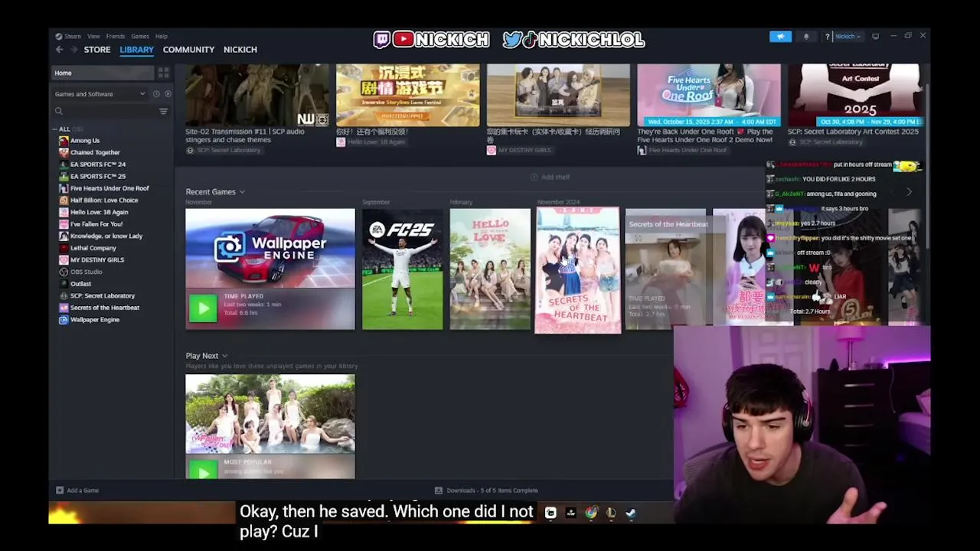Viewport: 980px width, 551px height.
Task: Open the announcements megaphone button
Action: [780, 36]
